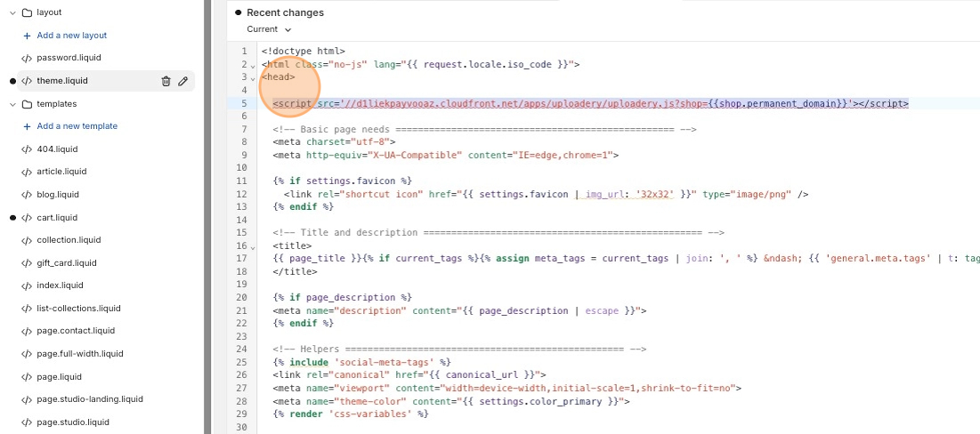Click the templates folder icon
Viewport: 980px width, 434px height.
point(27,104)
